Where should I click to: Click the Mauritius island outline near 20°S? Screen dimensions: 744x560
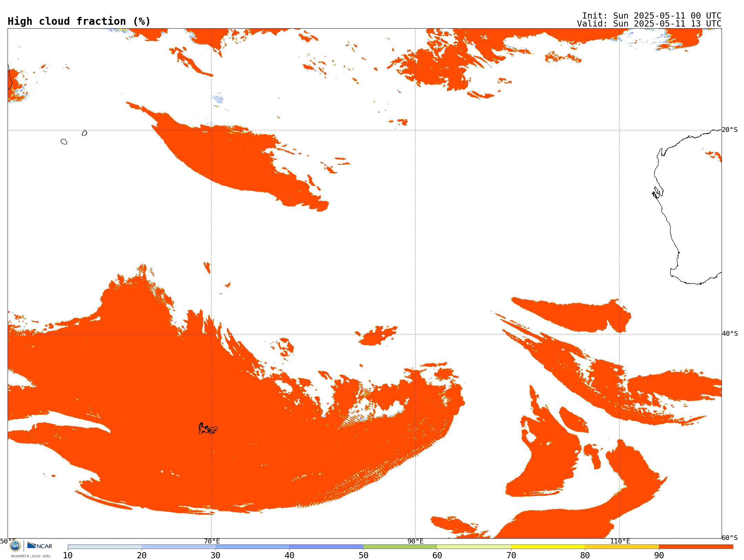tap(84, 133)
